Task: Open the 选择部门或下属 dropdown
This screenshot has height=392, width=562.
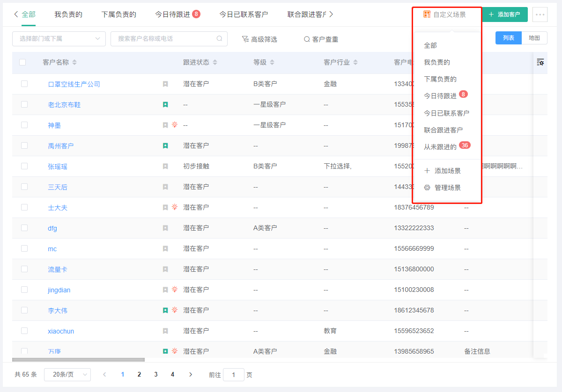Action: point(59,39)
